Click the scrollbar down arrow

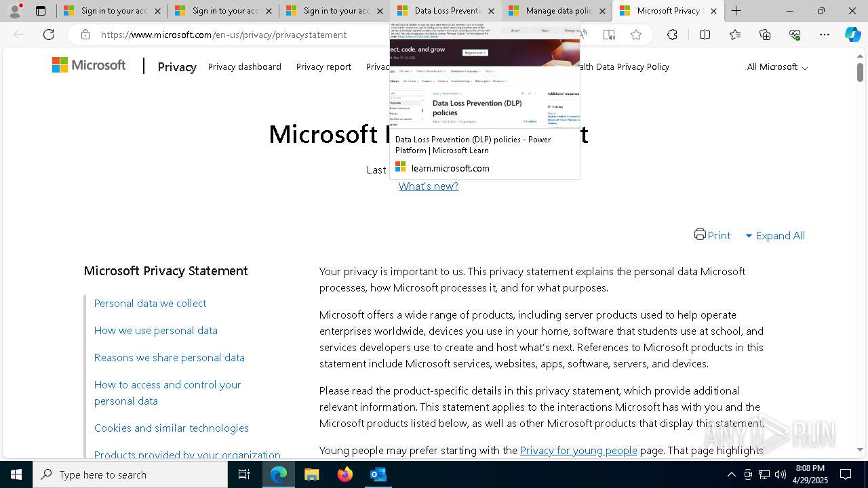(x=860, y=449)
